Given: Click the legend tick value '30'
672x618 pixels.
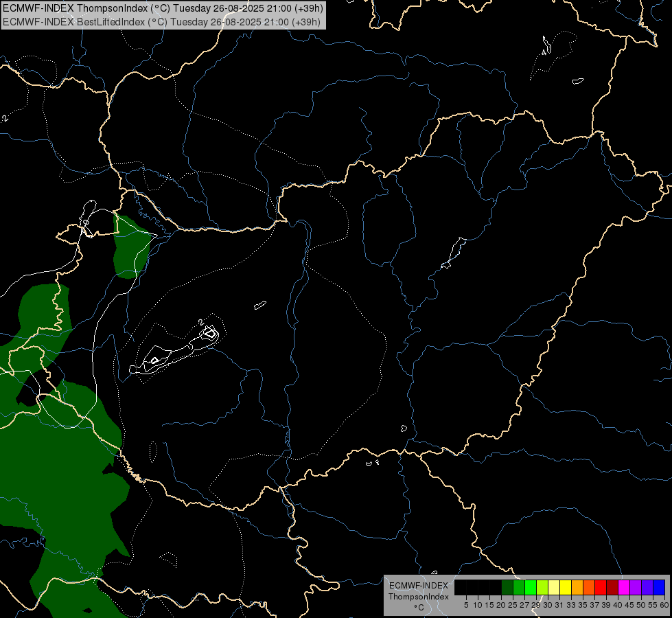Looking at the screenshot, I should pos(548,605).
